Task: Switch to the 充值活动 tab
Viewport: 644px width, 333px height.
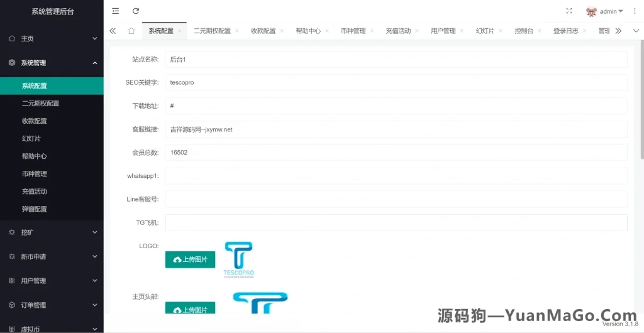Action: click(x=398, y=31)
